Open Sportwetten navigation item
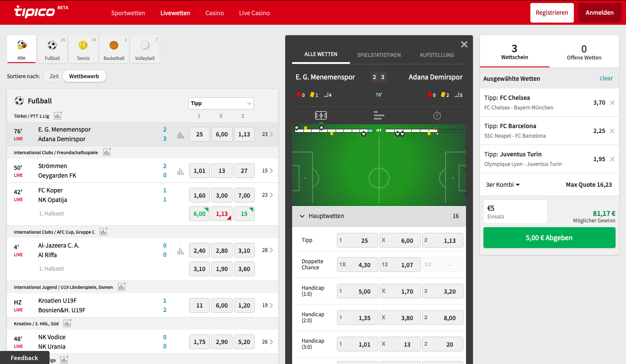This screenshot has height=364, width=626. tap(128, 13)
